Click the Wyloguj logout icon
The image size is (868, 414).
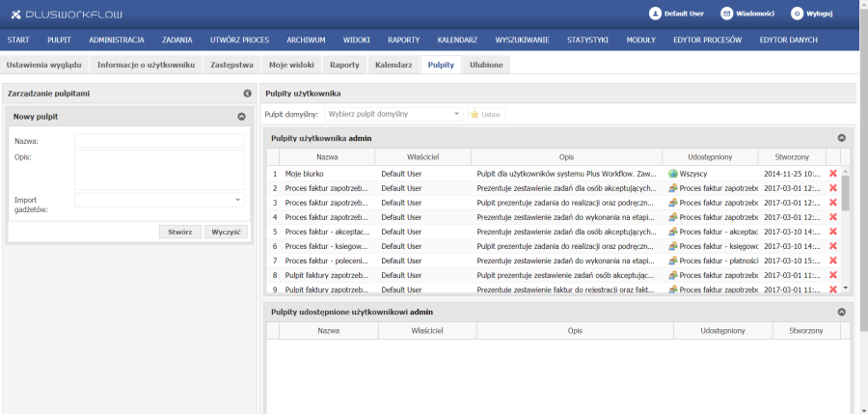pyautogui.click(x=797, y=14)
